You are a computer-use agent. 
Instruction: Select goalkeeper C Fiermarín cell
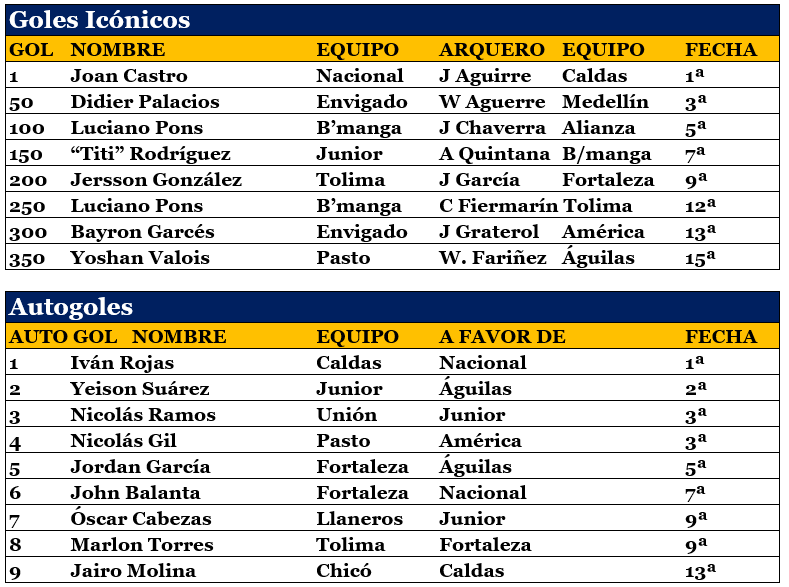point(497,206)
